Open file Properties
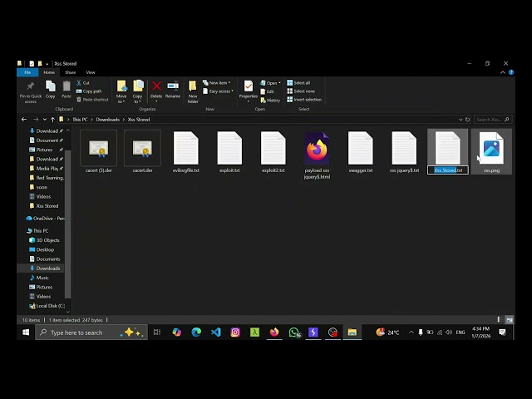 (249, 91)
